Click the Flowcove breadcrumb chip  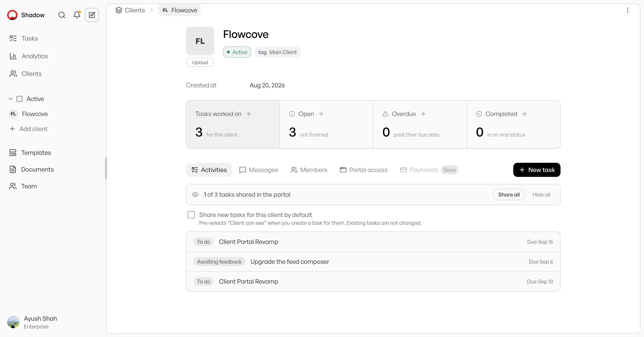(179, 10)
